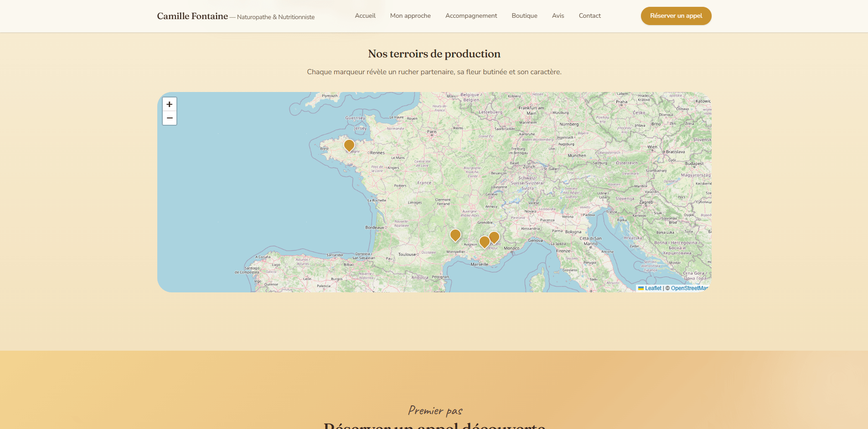Open the Accompagnement menu item
The image size is (868, 429).
click(471, 15)
